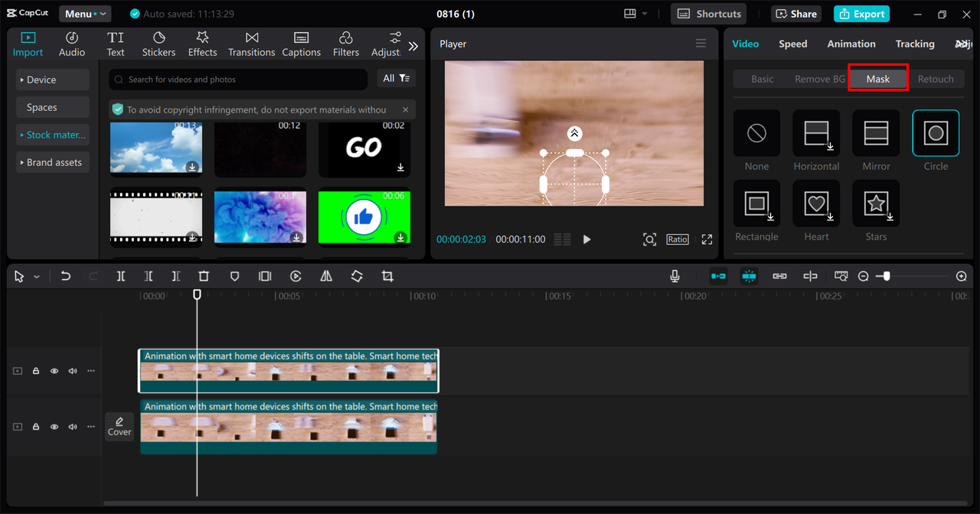980x514 pixels.
Task: Select the Retouch sub-tab
Action: click(x=936, y=79)
